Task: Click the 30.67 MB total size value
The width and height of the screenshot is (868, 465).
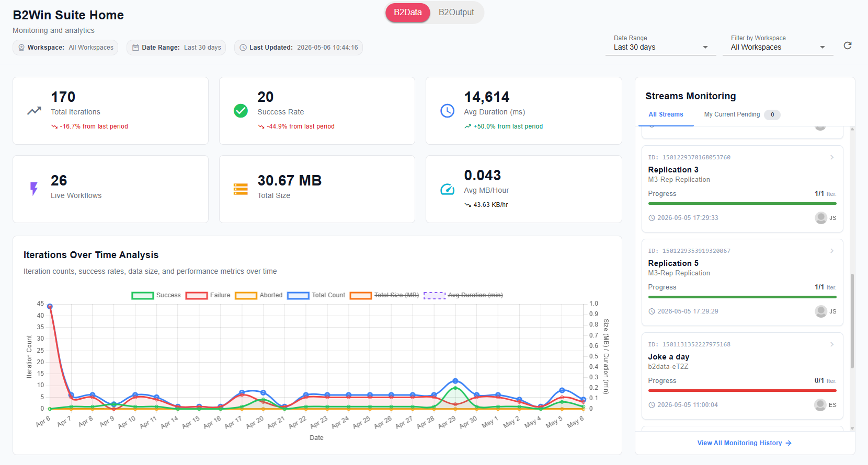Action: point(289,180)
